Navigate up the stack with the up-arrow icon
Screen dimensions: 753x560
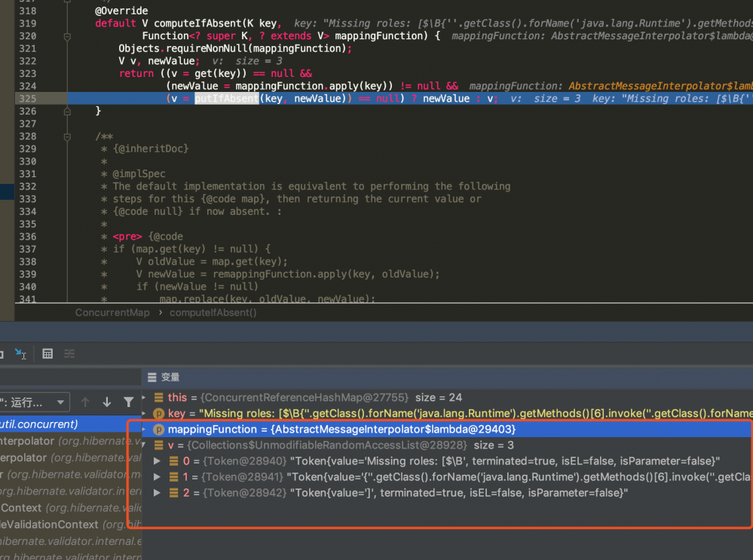pyautogui.click(x=85, y=402)
